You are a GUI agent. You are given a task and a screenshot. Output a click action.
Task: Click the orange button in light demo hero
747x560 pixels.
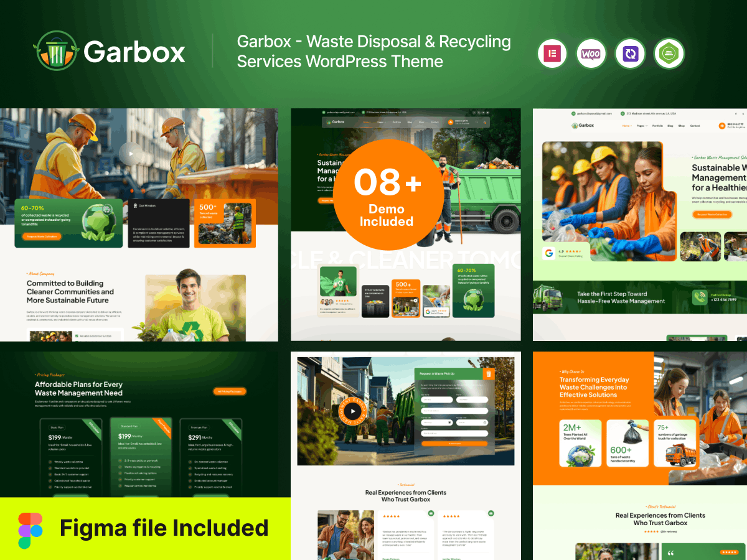point(712,214)
